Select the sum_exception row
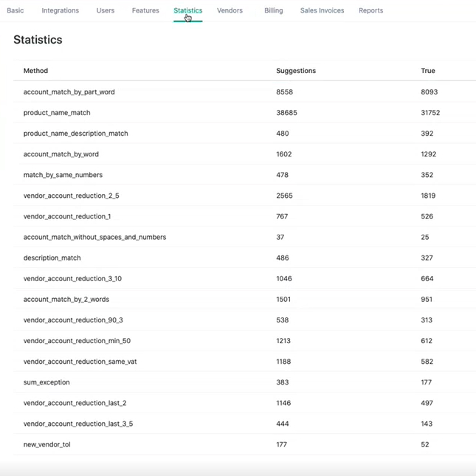 (46, 382)
